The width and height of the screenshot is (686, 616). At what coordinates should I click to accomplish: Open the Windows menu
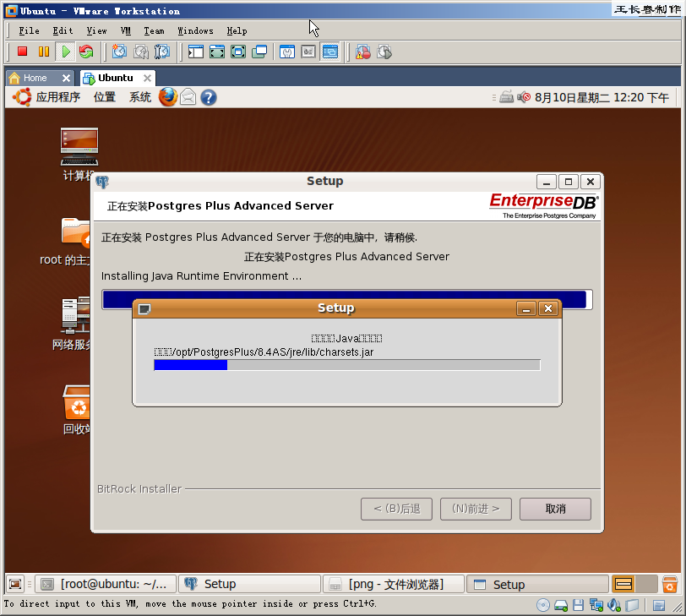coord(195,30)
